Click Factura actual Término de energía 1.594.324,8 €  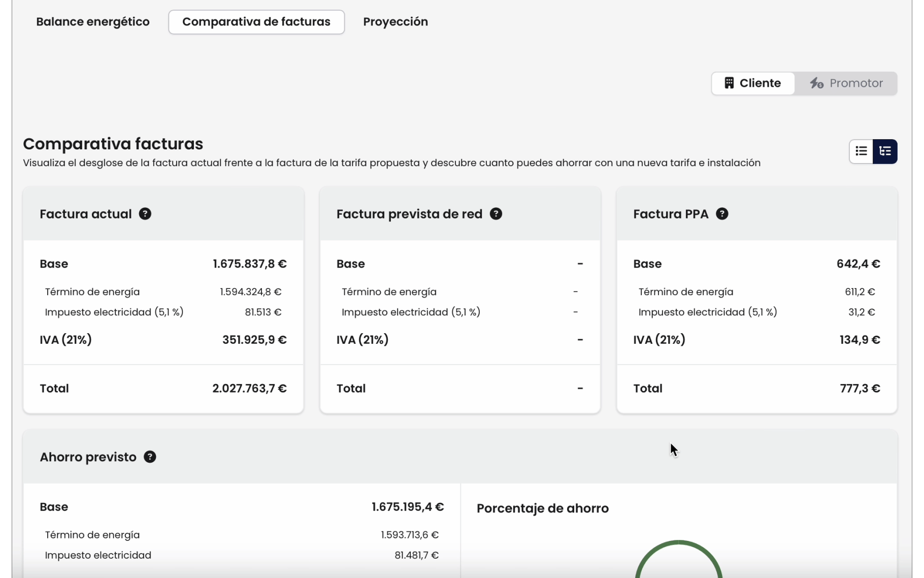(250, 292)
